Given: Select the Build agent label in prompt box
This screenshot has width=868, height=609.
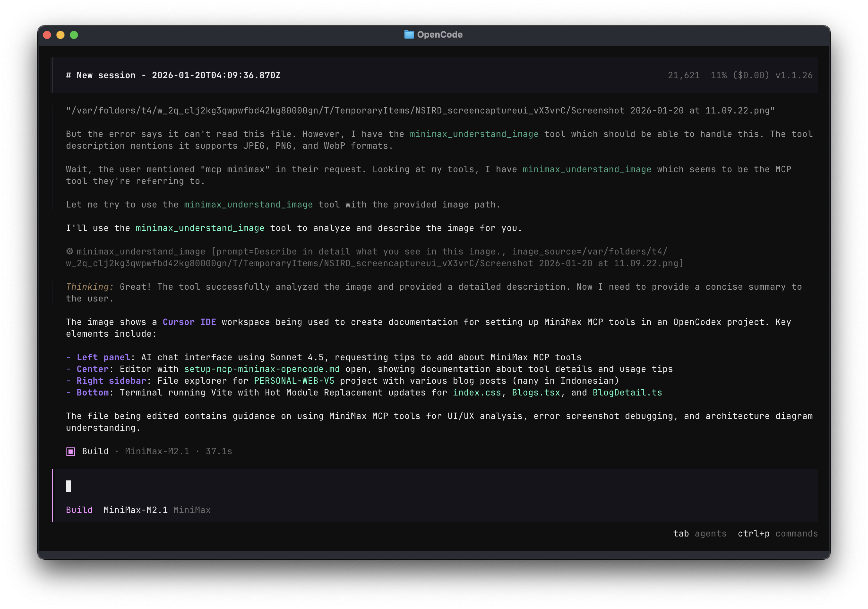Looking at the screenshot, I should [79, 510].
